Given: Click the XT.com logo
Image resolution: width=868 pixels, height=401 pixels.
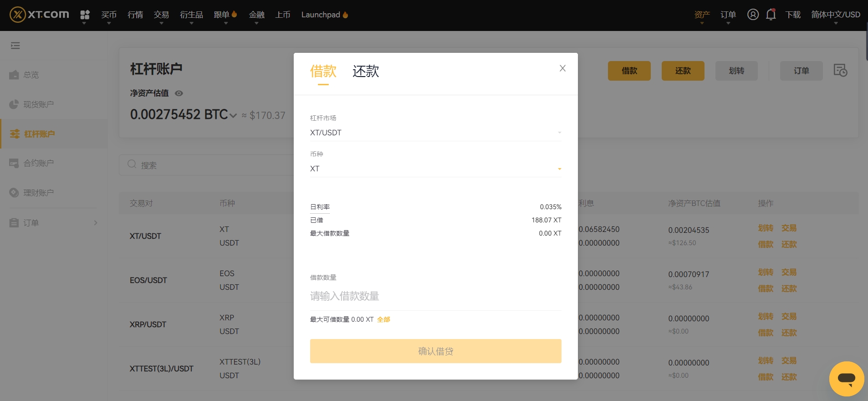Looking at the screenshot, I should click(x=39, y=15).
